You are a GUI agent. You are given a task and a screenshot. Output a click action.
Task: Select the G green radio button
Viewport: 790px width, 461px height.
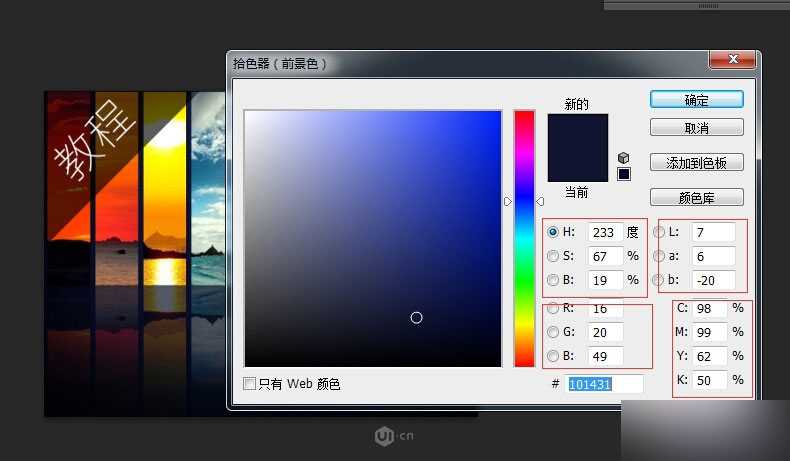[x=553, y=332]
